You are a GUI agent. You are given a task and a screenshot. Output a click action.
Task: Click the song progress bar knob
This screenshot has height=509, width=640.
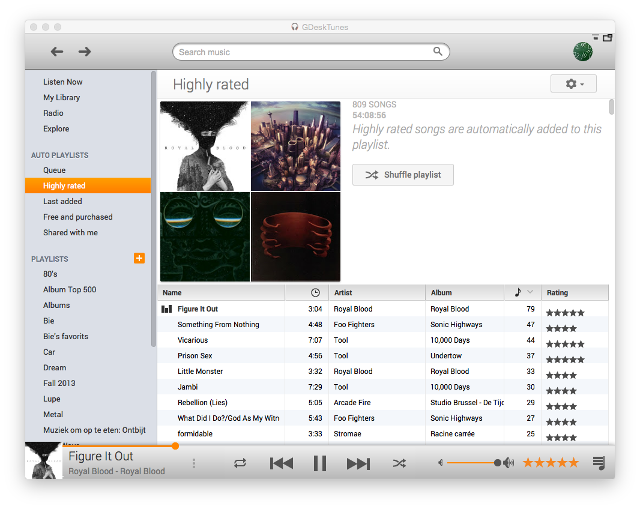175,446
